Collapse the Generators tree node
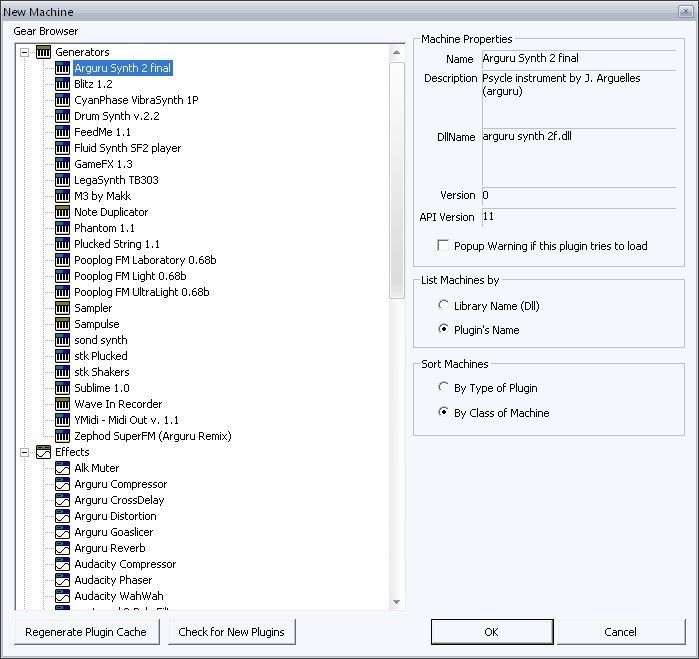This screenshot has width=699, height=659. point(25,52)
